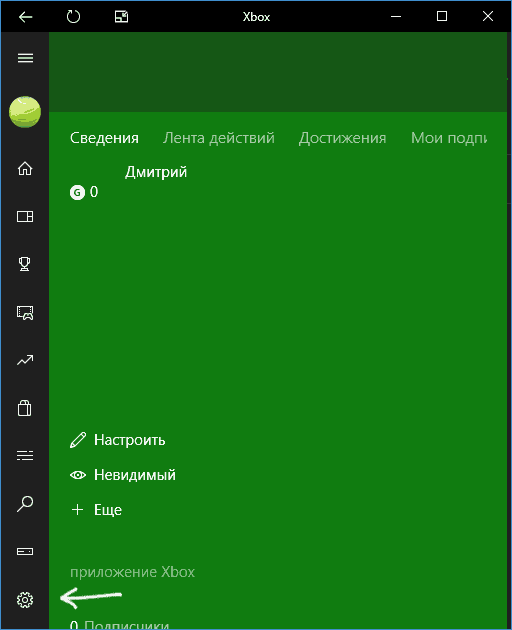This screenshot has width=512, height=630.
Task: Open Store shopping bag icon
Action: (25, 407)
